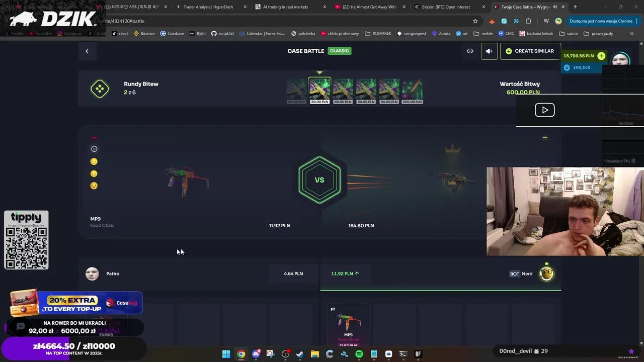Open the Coinbase bookmark
The width and height of the screenshot is (644, 362).
[x=172, y=34]
